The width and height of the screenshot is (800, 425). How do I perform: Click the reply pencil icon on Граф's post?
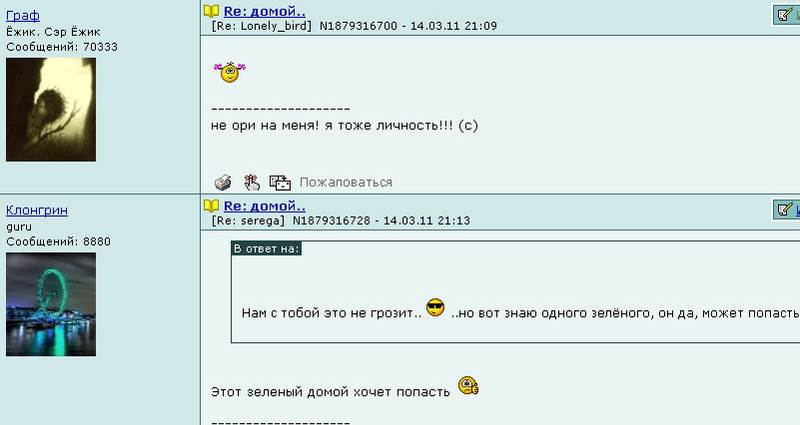pyautogui.click(x=785, y=14)
